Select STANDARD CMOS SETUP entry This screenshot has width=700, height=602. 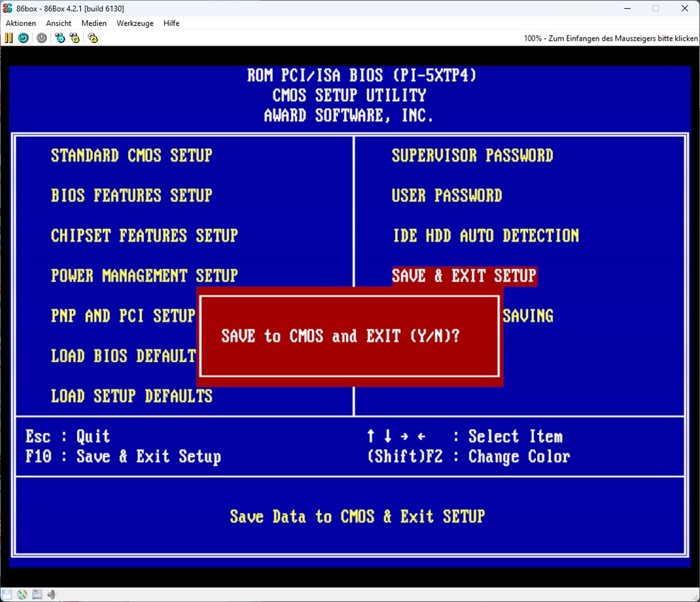[132, 156]
